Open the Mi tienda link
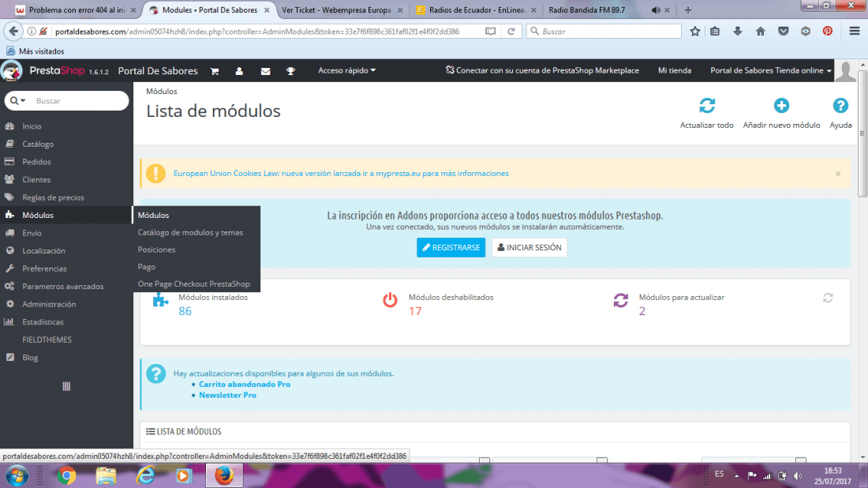Viewport: 868px width, 488px height. pyautogui.click(x=674, y=70)
